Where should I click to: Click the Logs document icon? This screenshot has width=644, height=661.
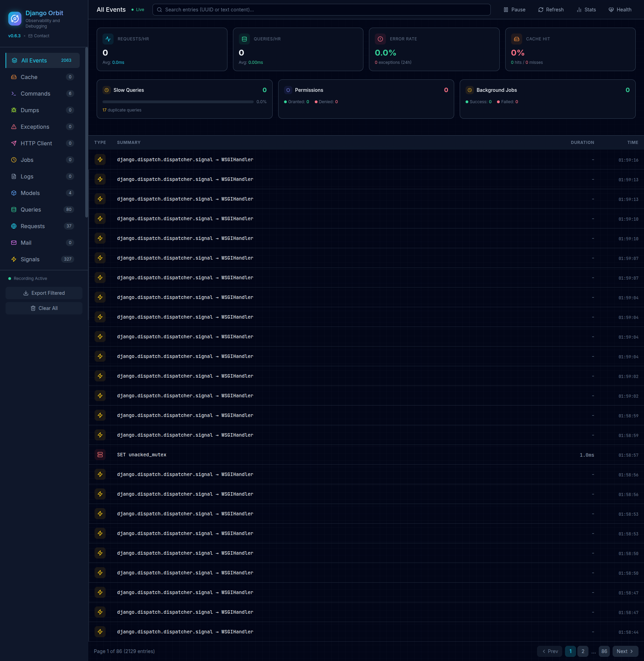(14, 176)
